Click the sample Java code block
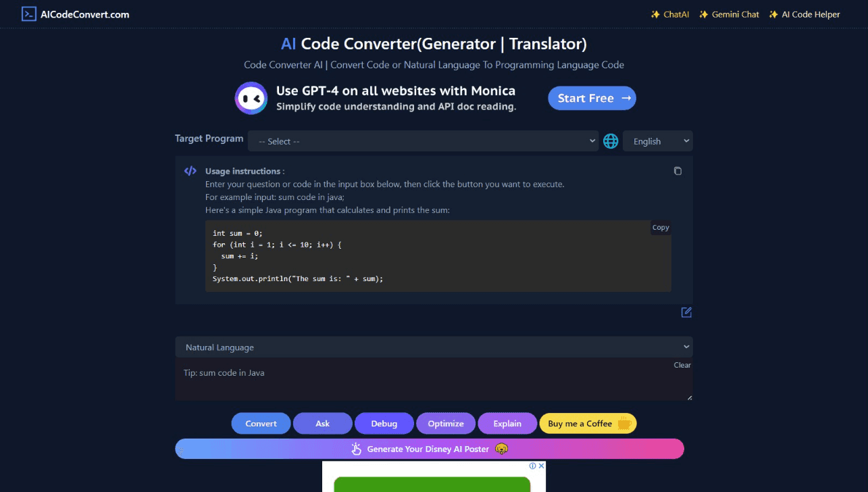The height and width of the screenshot is (492, 868). coord(438,256)
